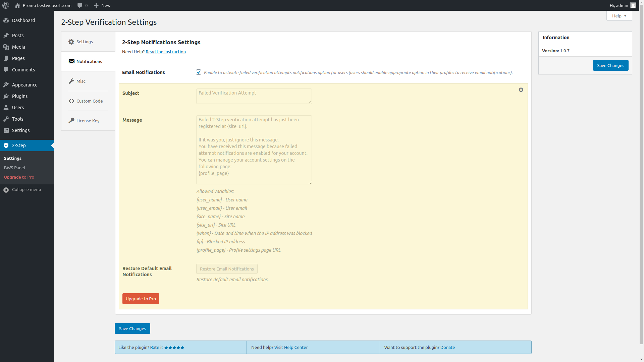Screen dimensions: 644x362
Task: Clear the Subject field with X icon
Action: pos(521,90)
